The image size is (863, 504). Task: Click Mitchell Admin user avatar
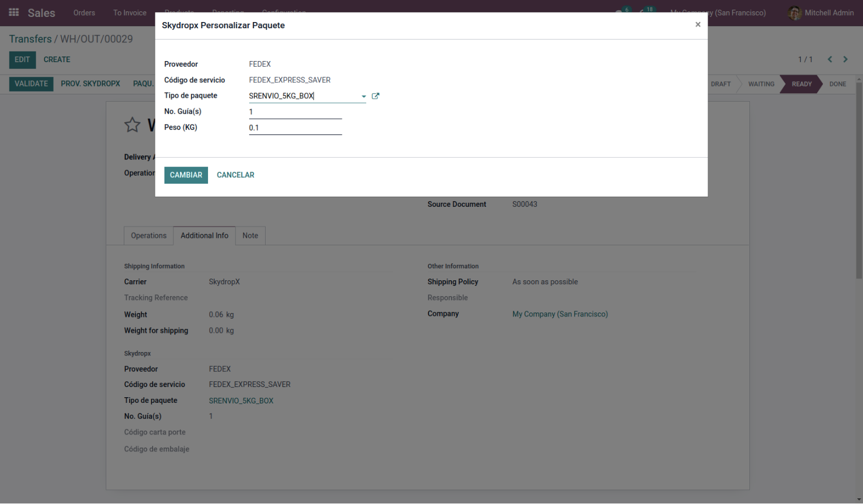pos(794,12)
